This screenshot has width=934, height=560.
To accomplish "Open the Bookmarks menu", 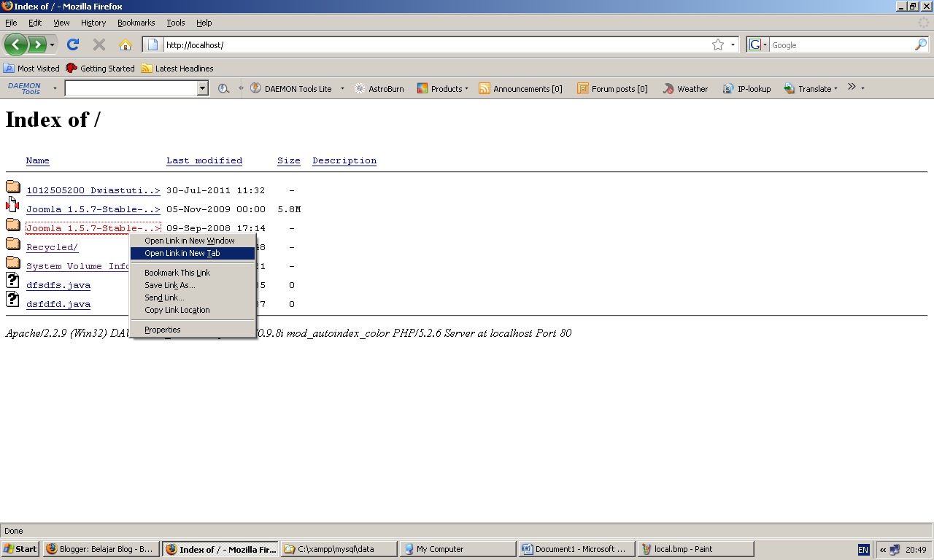I will [x=136, y=23].
